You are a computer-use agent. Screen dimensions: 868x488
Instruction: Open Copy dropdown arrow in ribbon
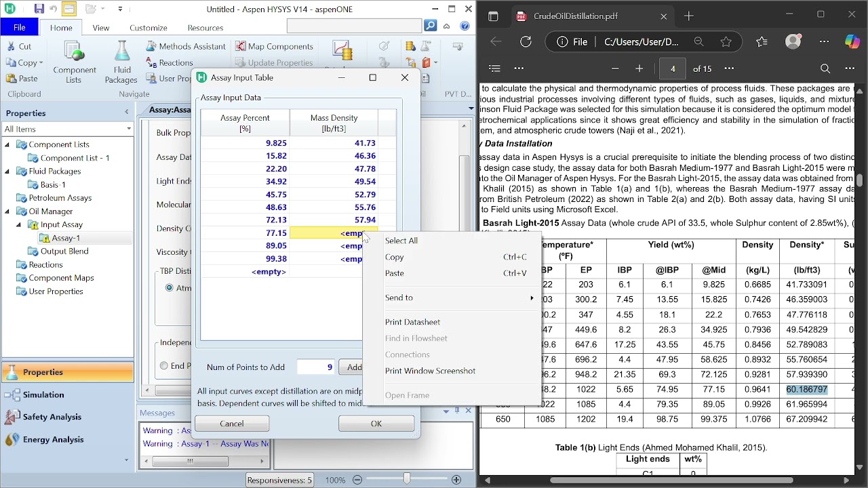click(x=41, y=63)
